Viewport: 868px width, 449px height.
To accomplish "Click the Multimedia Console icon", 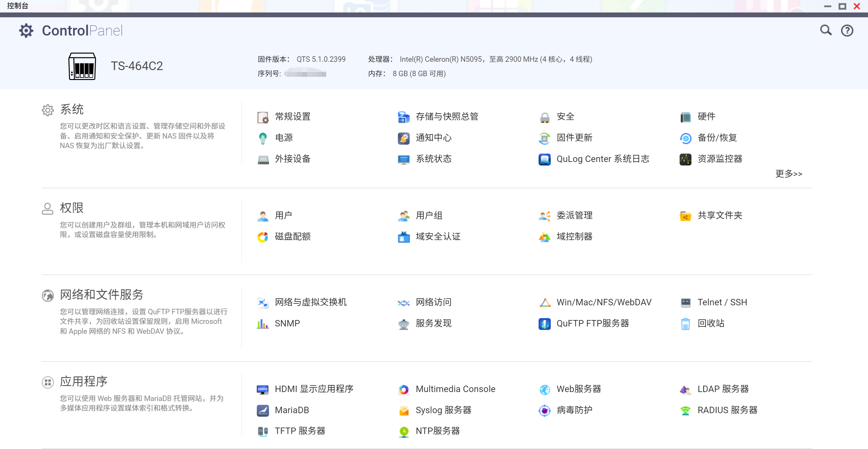I will tap(403, 389).
